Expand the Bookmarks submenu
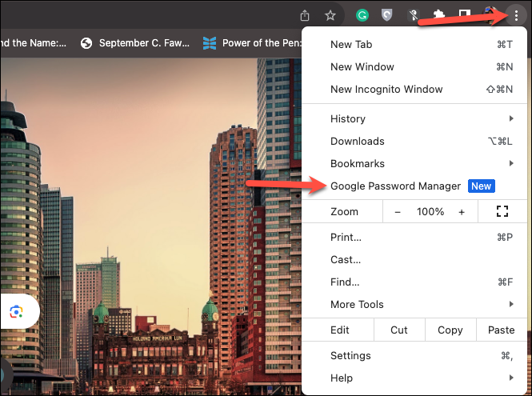 tap(414, 163)
